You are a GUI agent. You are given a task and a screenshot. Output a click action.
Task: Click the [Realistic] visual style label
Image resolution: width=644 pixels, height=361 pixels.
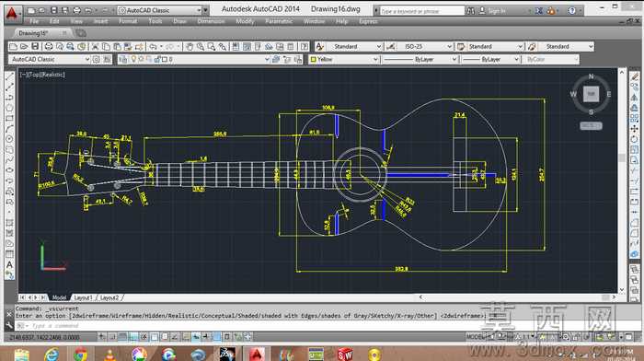click(x=52, y=75)
